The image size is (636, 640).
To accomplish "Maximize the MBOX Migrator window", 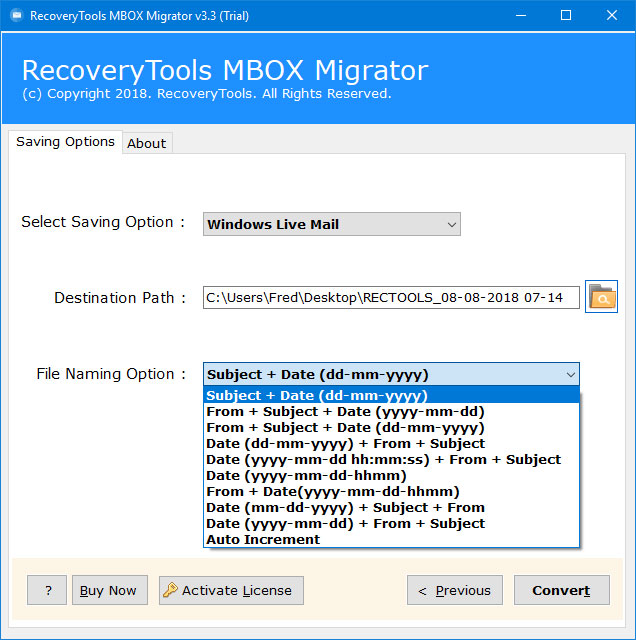I will (566, 16).
